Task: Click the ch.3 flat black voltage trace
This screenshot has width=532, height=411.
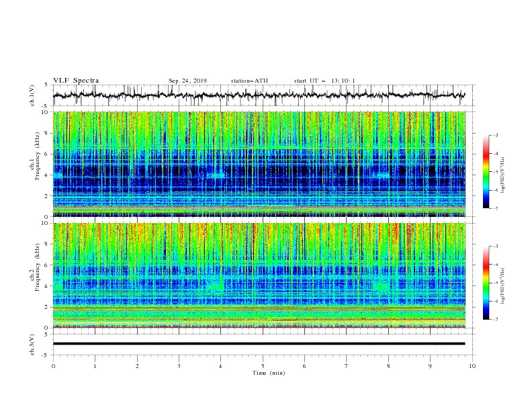Action: (259, 344)
